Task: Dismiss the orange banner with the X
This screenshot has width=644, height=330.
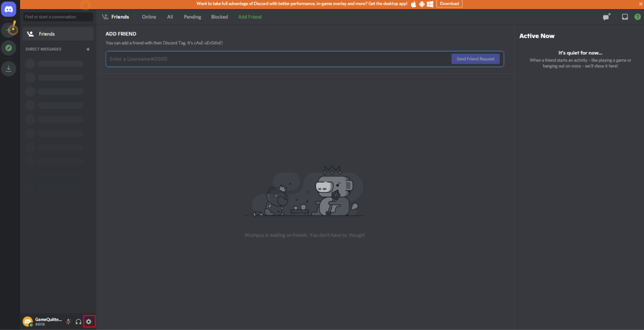Action: click(x=640, y=4)
